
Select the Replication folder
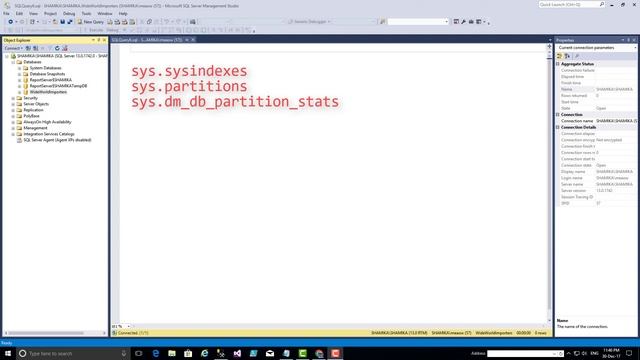pyautogui.click(x=33, y=110)
